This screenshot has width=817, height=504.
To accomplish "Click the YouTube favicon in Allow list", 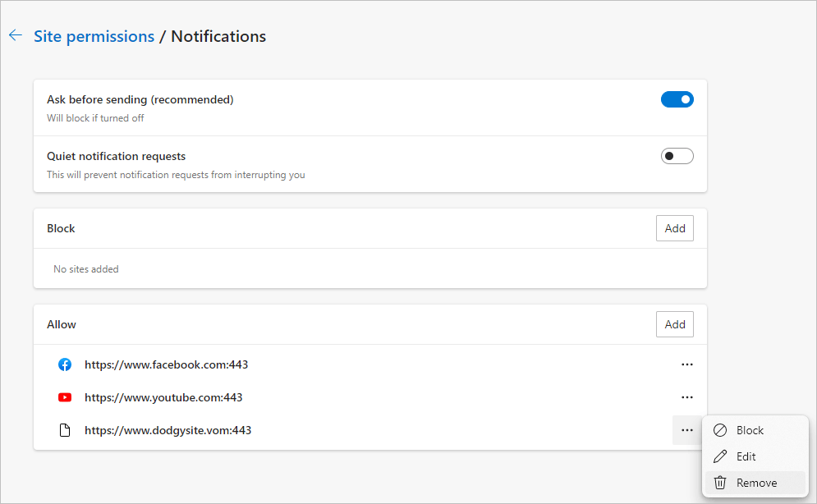I will click(65, 397).
